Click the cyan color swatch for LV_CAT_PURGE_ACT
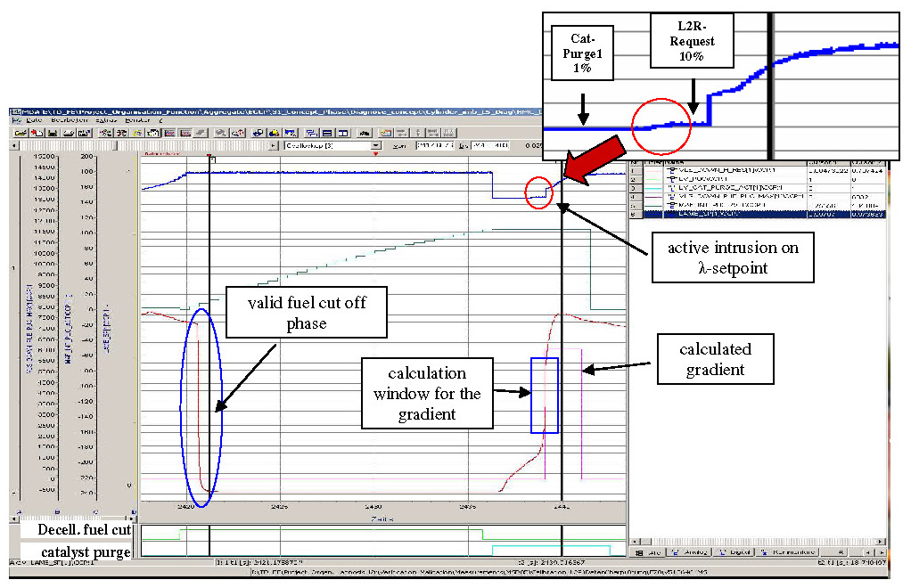Screen dimensions: 911x588 [653, 188]
